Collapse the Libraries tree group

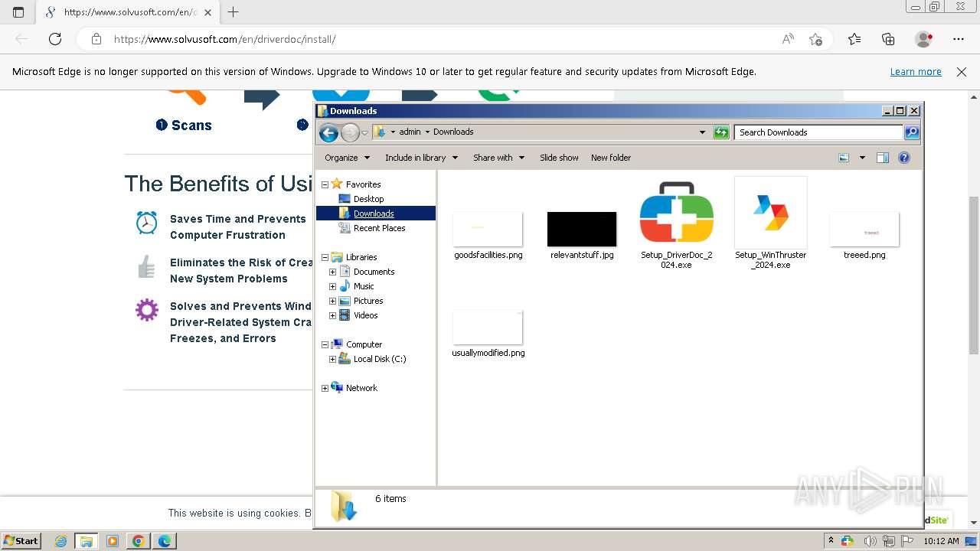[325, 257]
